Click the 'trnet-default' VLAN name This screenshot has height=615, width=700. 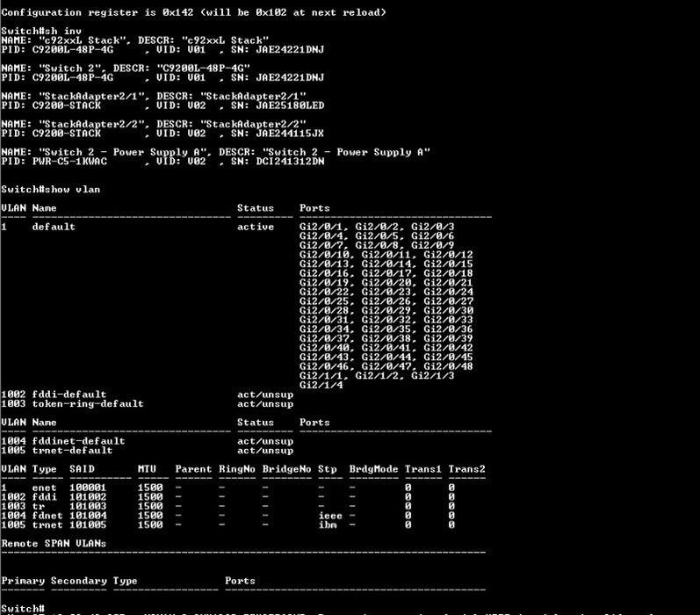tap(72, 450)
